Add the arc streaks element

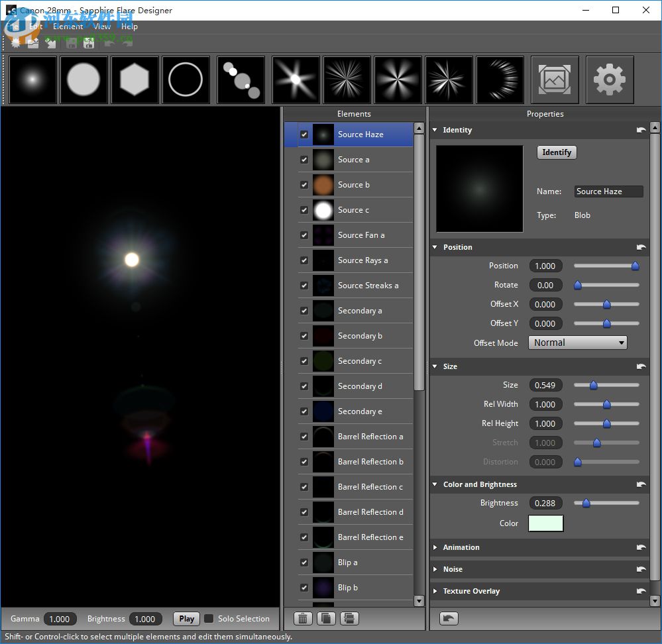[x=500, y=80]
